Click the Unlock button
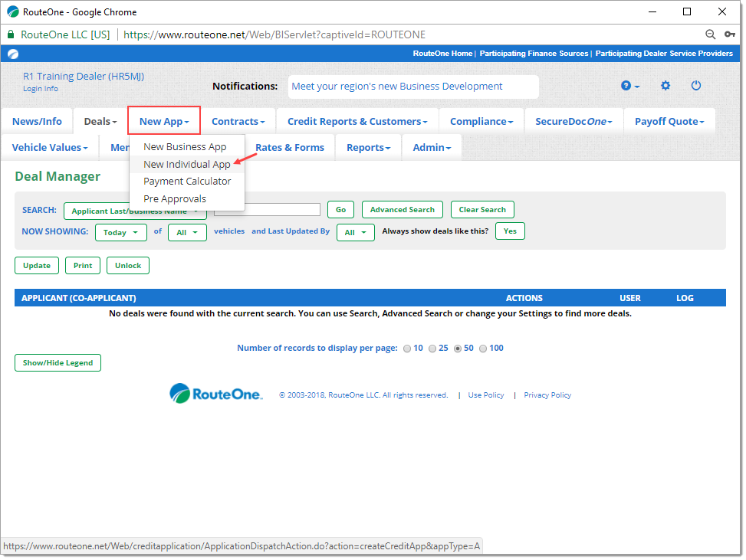The image size is (746, 560). [128, 266]
